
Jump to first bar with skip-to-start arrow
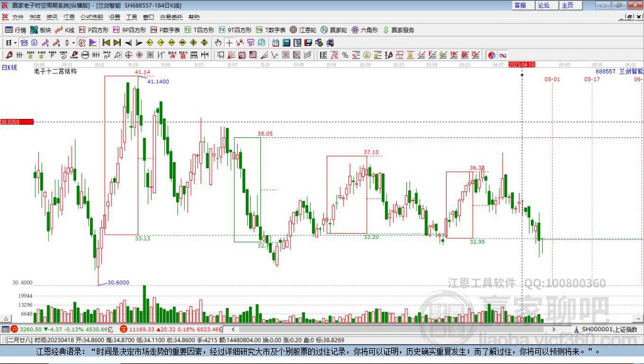pyautogui.click(x=106, y=43)
